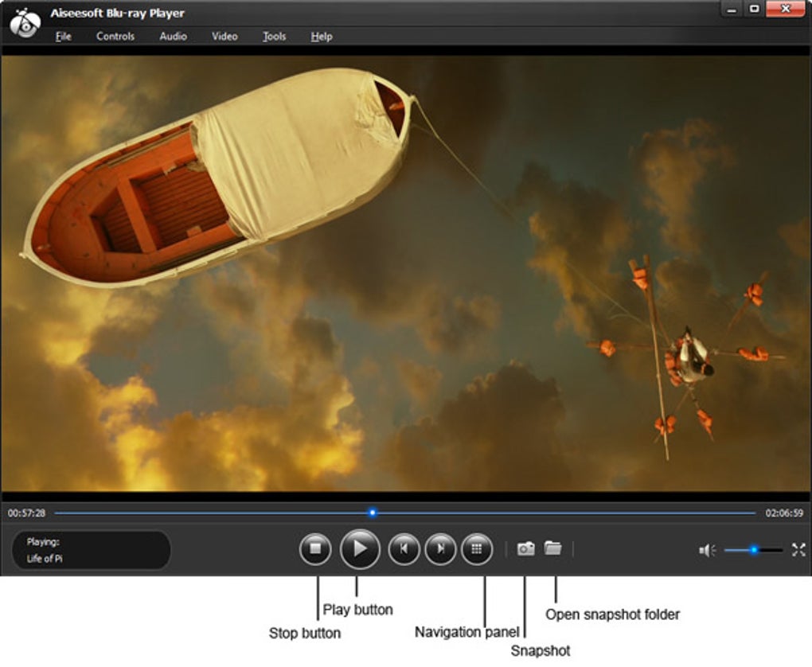Click the total duration 02:06:59
The height and width of the screenshot is (667, 812).
click(784, 513)
